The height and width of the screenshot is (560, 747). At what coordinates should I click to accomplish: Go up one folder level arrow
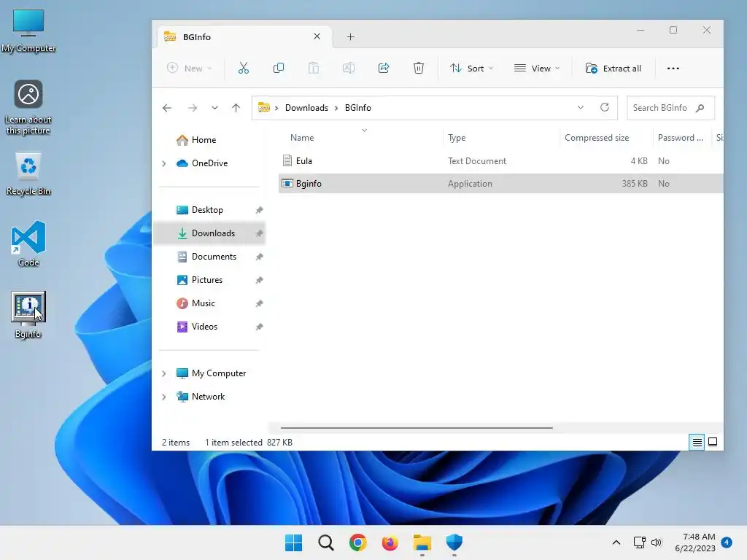point(236,108)
